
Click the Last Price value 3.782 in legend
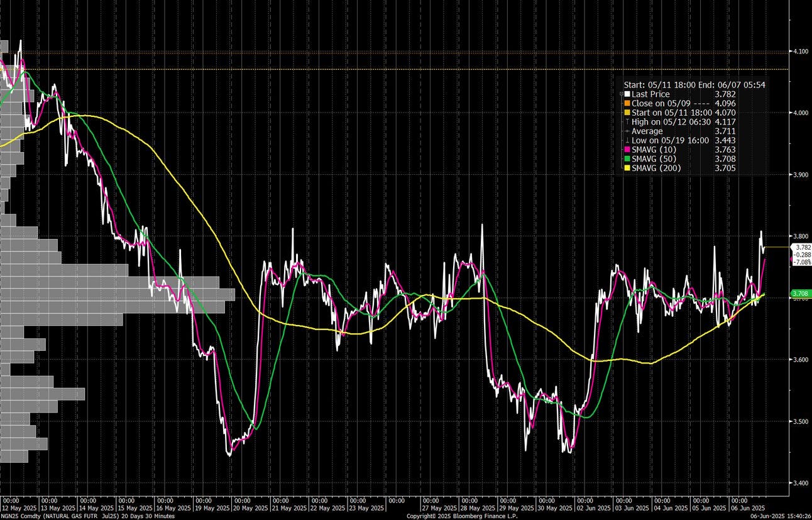pos(725,94)
